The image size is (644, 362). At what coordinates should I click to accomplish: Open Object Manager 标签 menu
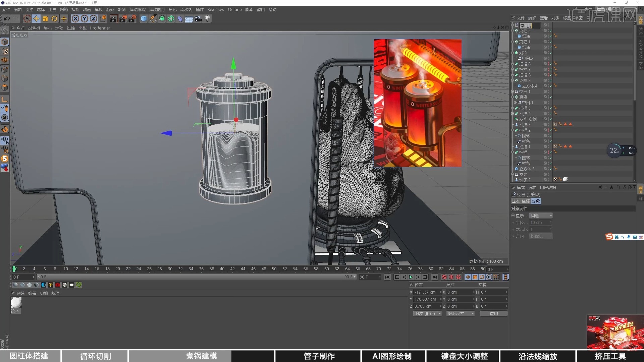coord(567,18)
